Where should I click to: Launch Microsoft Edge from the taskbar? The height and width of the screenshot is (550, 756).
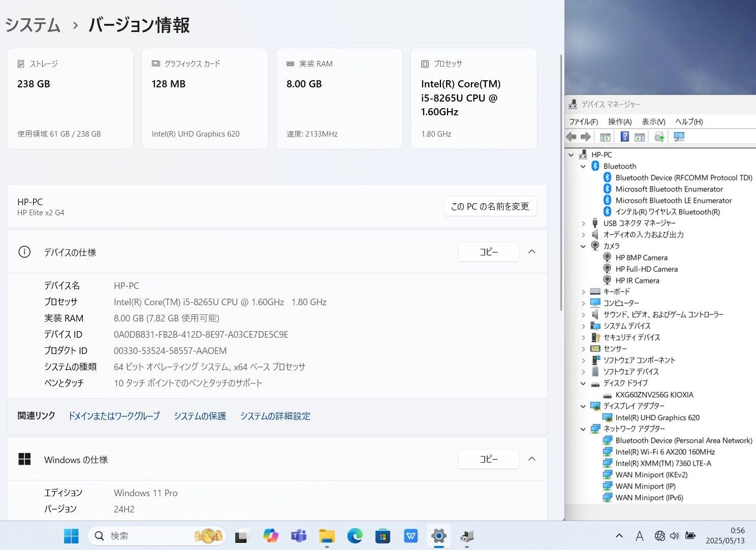355,536
